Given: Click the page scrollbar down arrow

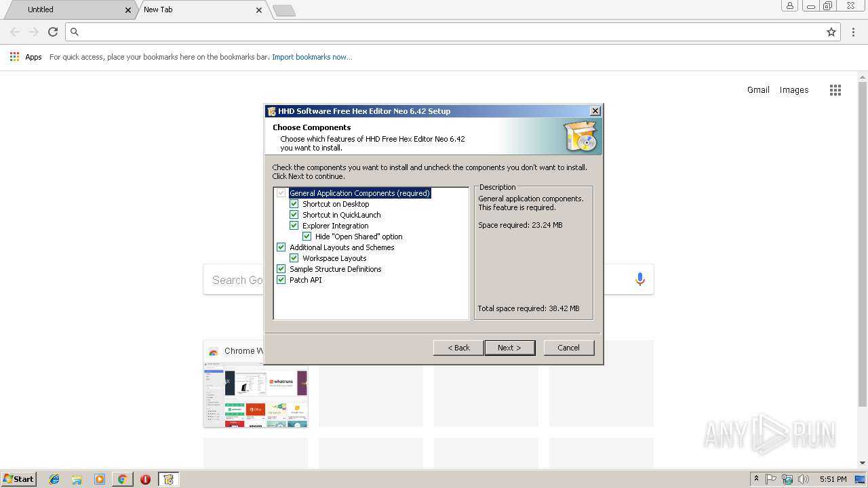Looking at the screenshot, I should pyautogui.click(x=863, y=463).
